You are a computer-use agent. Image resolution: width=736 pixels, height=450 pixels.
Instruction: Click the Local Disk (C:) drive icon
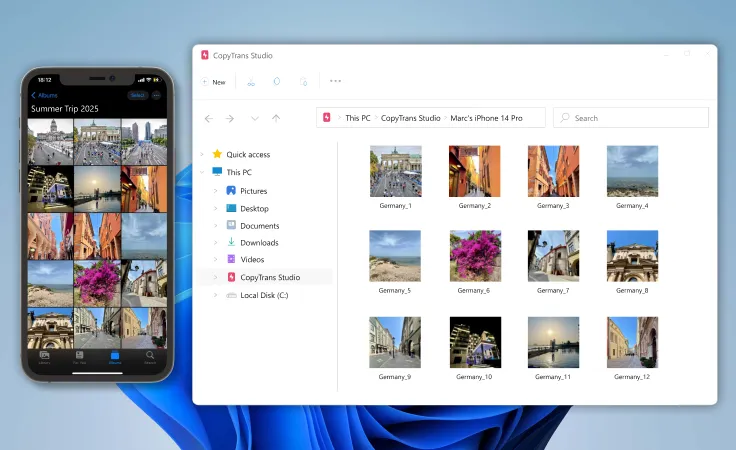(231, 295)
